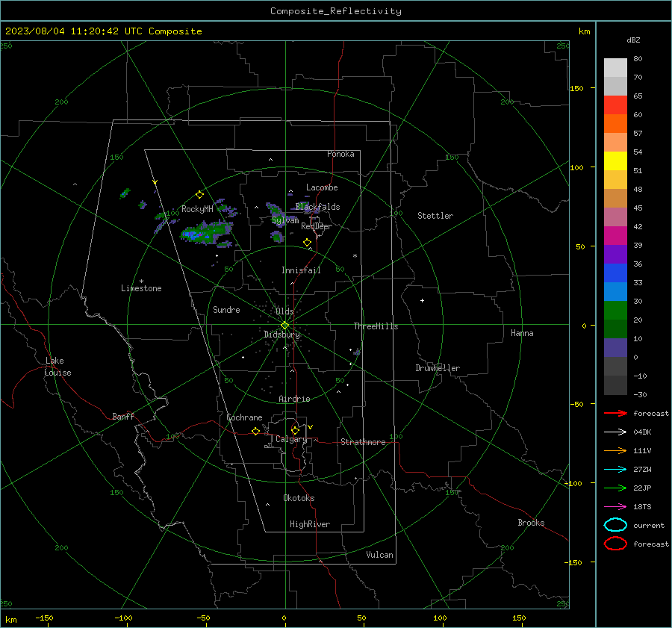This screenshot has height=628, width=672.
Task: Select the Sundre label
Action: point(226,309)
